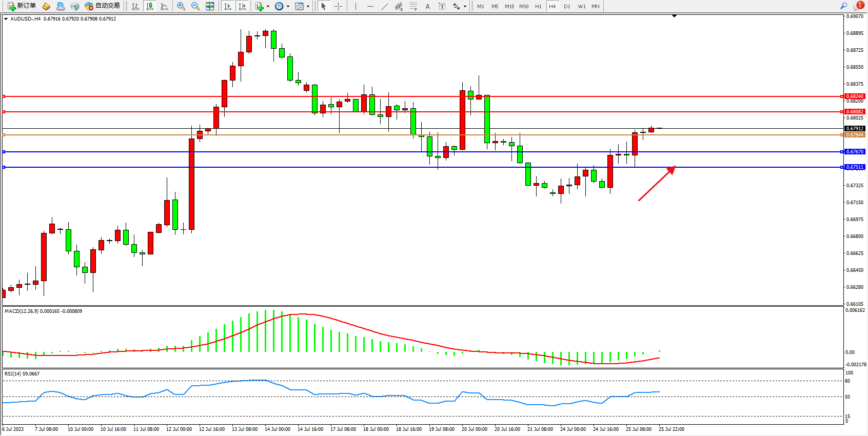
Task: Switch to the M15 timeframe
Action: click(509, 6)
